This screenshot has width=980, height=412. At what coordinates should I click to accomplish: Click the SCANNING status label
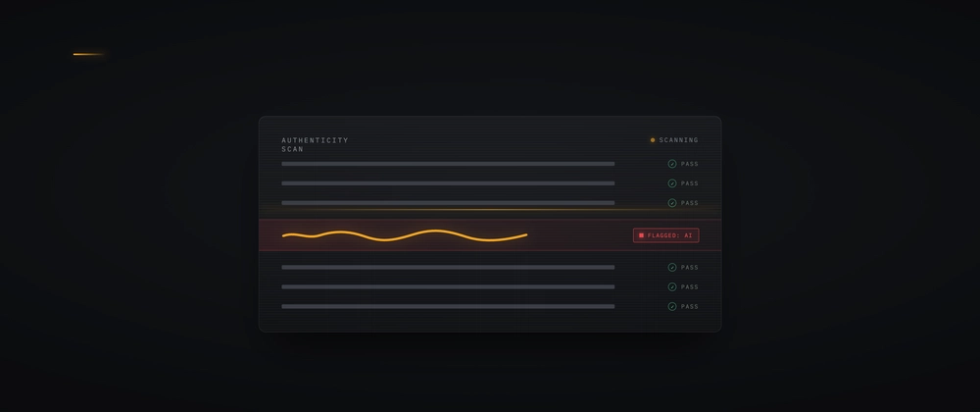point(678,140)
